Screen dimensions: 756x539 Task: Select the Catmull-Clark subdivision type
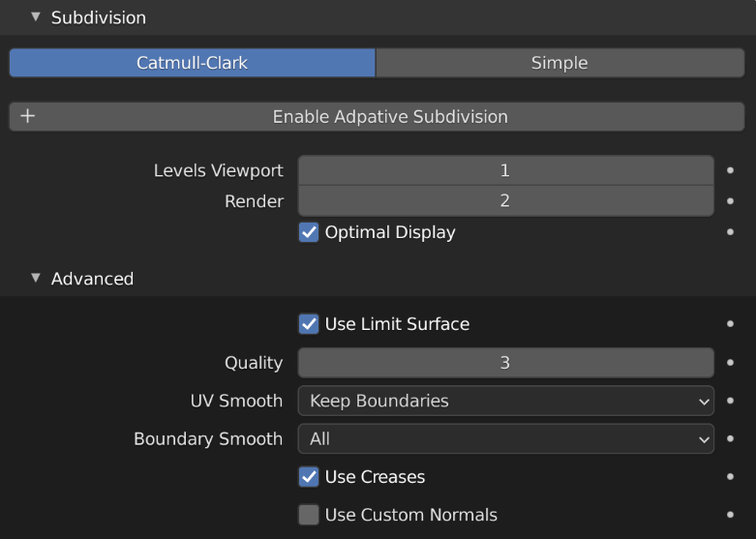coord(192,63)
